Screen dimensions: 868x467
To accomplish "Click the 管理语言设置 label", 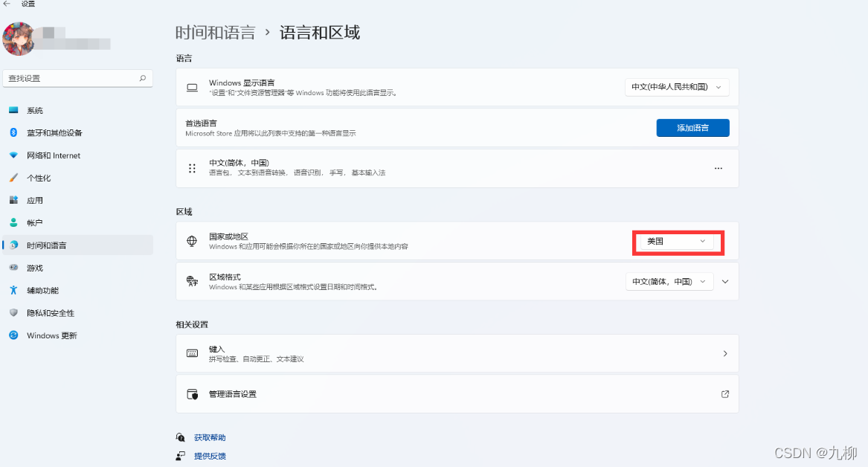I will coord(233,394).
